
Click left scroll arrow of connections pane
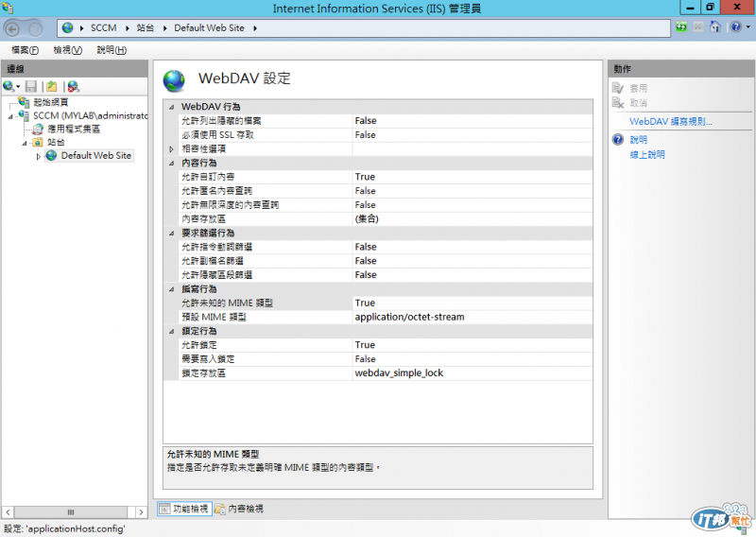point(8,511)
